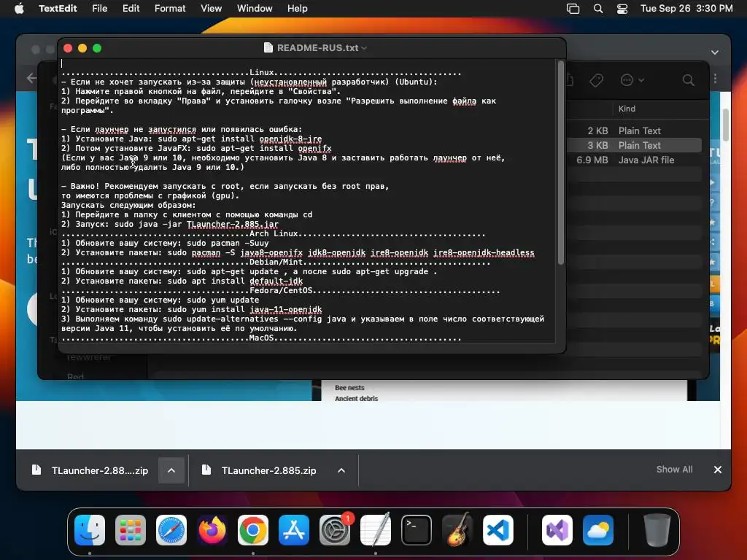Screen dimensions: 747x560
Task: Open Firefox from the Dock
Action: coord(212,530)
